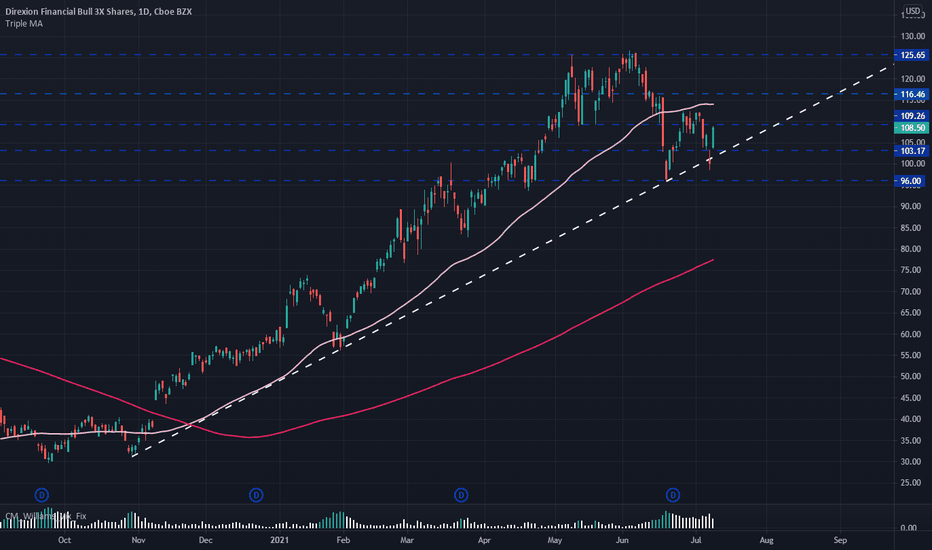The image size is (932, 550).
Task: Click the 96.00 price level label
Action: pos(911,181)
